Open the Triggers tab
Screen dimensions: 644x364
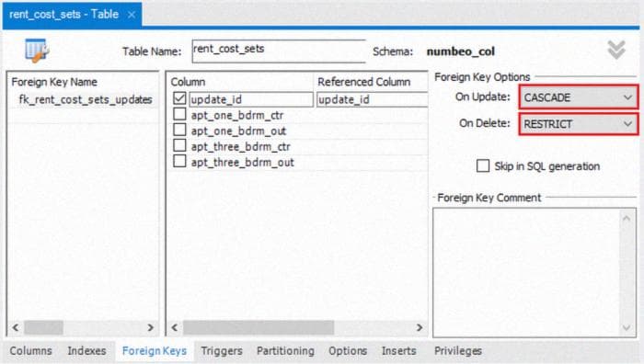coord(222,351)
